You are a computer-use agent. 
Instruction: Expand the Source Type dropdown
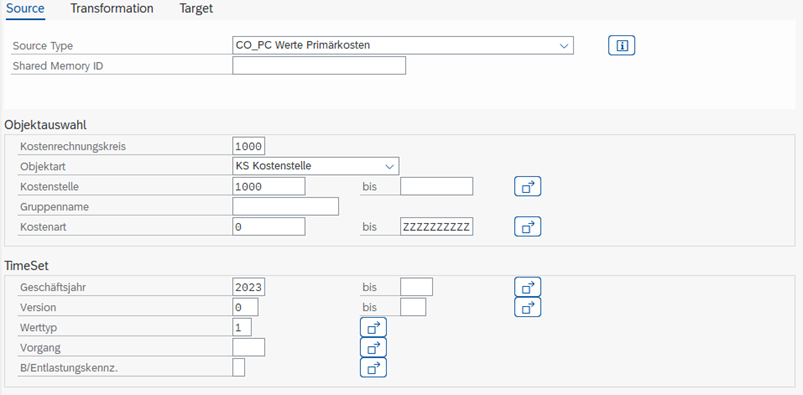coord(564,46)
